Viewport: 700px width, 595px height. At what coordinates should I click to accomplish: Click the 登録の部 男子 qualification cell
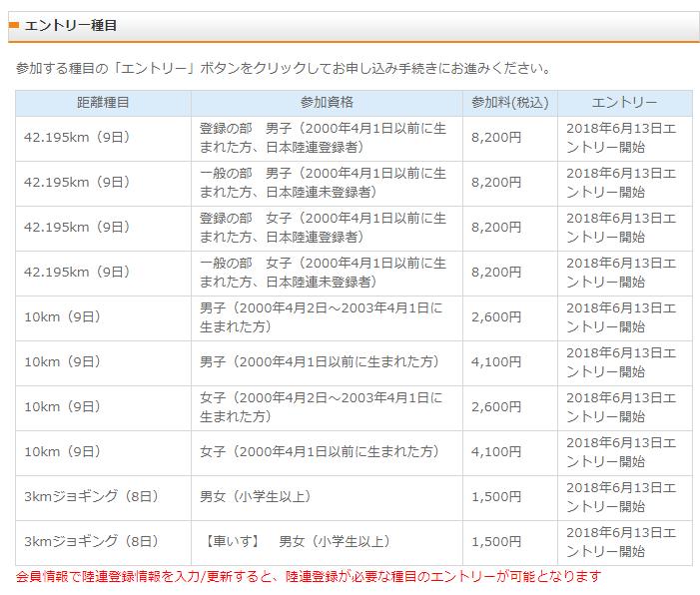pyautogui.click(x=324, y=138)
